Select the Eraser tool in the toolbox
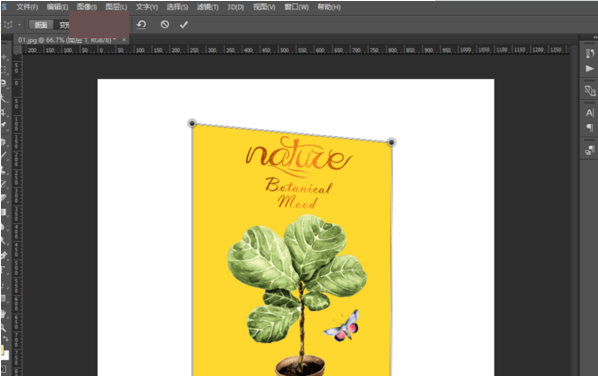598x376 pixels. tap(4, 197)
